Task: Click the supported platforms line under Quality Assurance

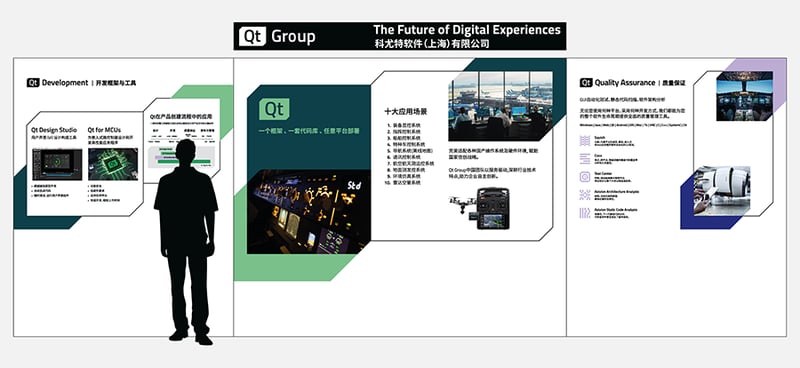Action: [633, 125]
